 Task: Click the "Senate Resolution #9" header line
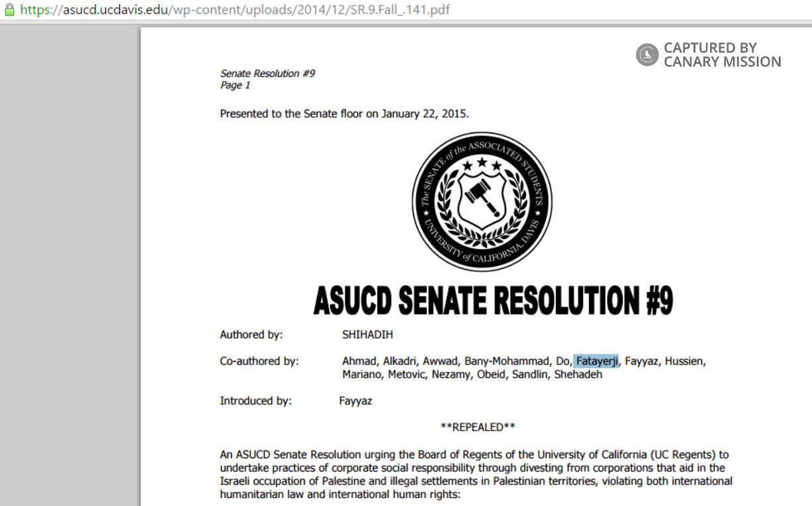[267, 74]
